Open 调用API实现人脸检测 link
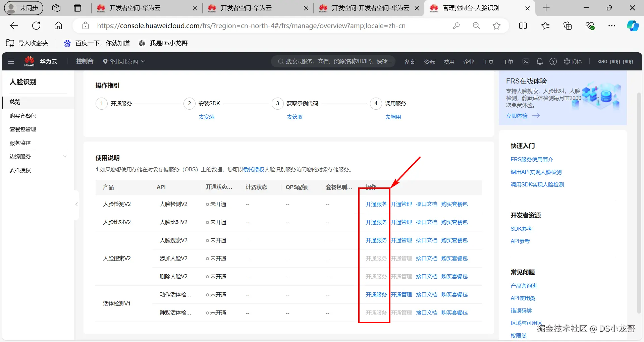Viewport: 644px width, 342px height. (x=536, y=172)
